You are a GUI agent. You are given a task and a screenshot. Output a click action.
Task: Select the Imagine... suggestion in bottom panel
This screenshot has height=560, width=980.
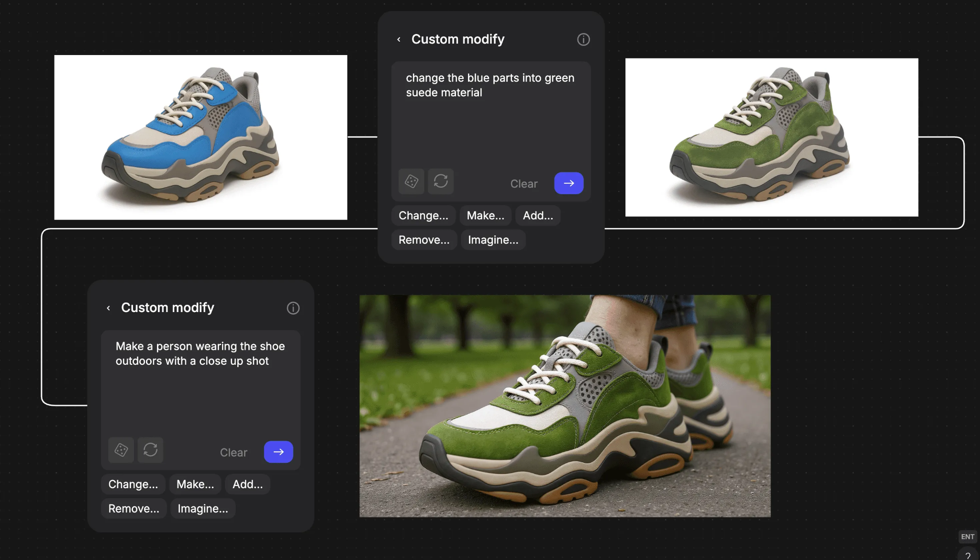(x=202, y=508)
